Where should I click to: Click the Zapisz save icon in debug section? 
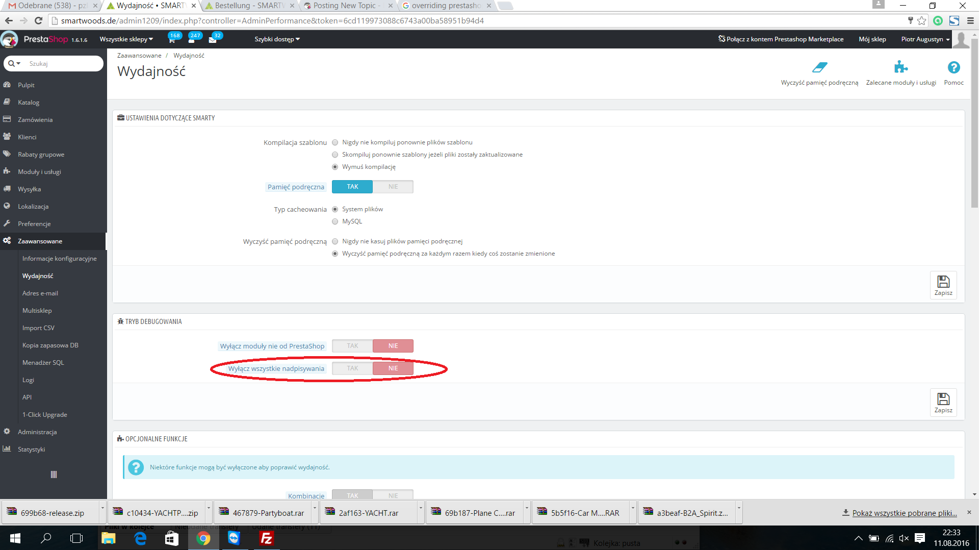[x=943, y=403]
